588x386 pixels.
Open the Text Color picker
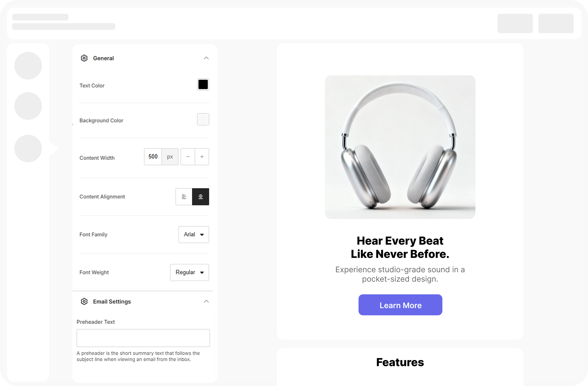(x=203, y=84)
